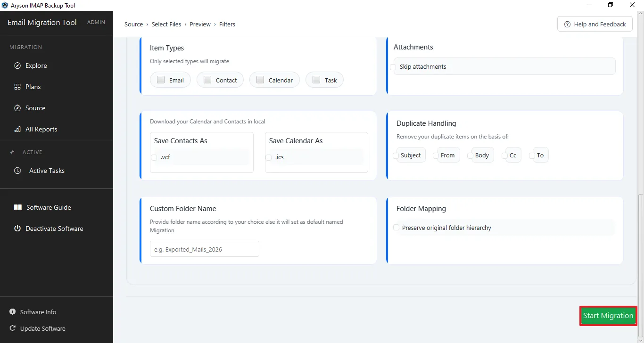Tick the Subject duplicate checkbox
This screenshot has height=343, width=644.
[396, 155]
